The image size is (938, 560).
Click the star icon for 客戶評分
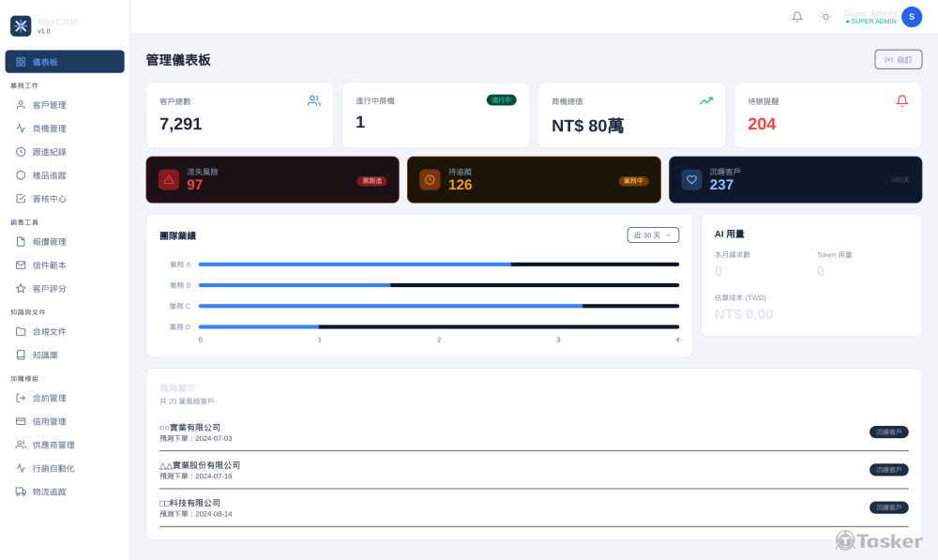[21, 288]
